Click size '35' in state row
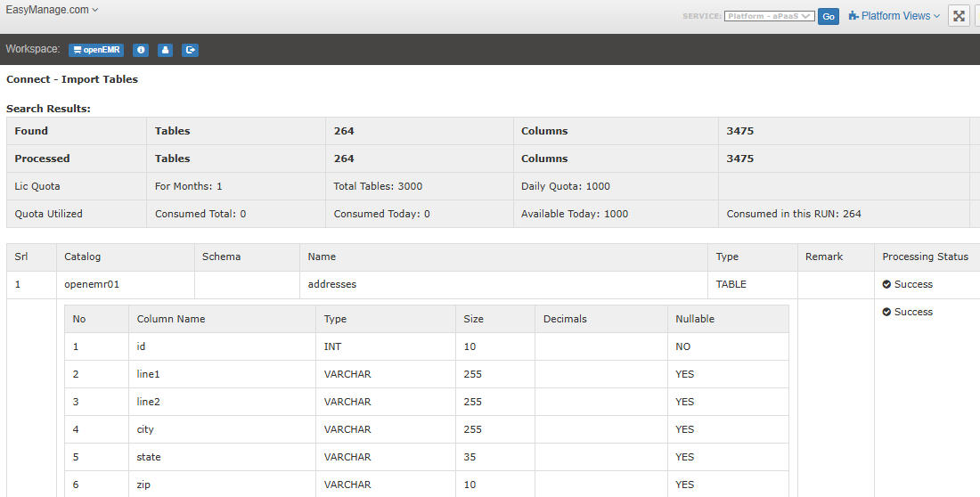 (470, 457)
